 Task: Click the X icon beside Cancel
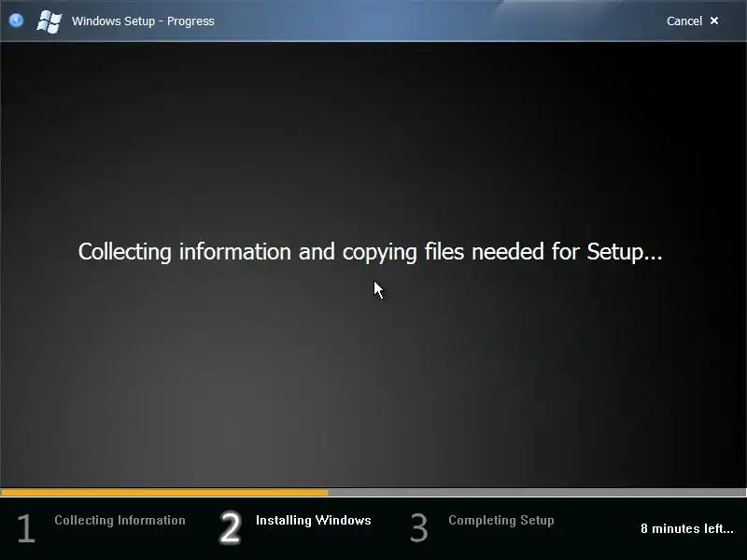click(x=714, y=21)
